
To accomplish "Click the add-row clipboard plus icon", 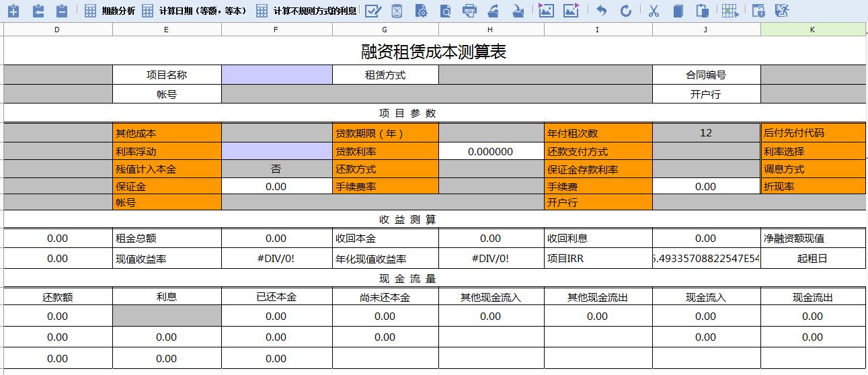I will [13, 11].
